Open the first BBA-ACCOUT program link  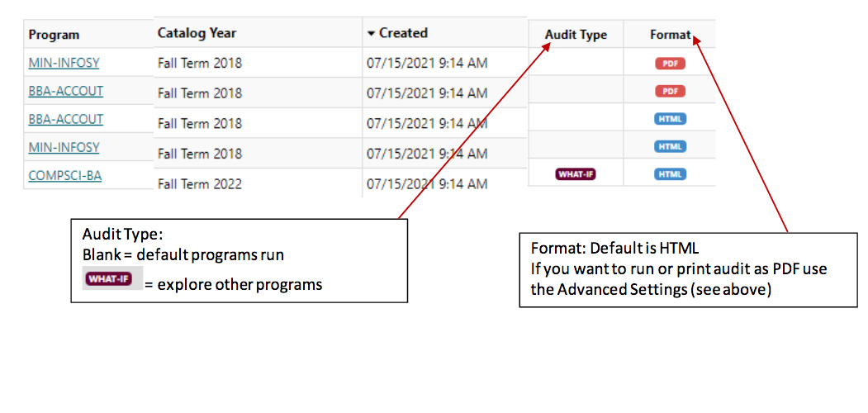pyautogui.click(x=66, y=91)
